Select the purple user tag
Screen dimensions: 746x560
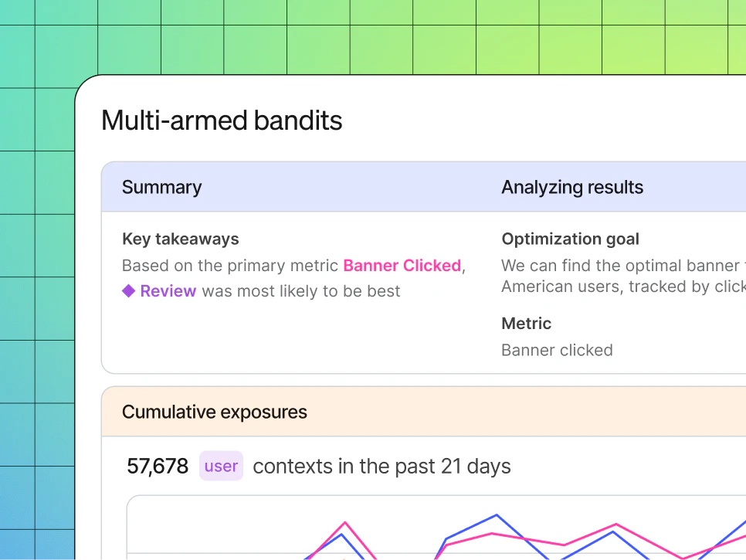pos(221,466)
